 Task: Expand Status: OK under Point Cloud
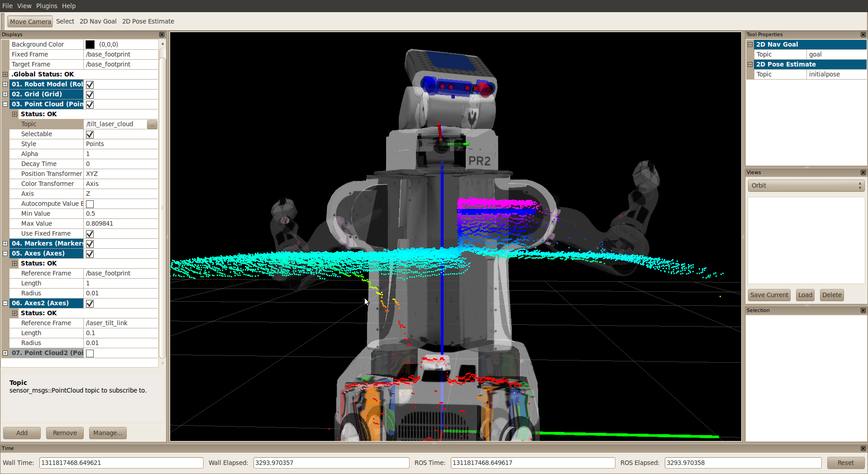pyautogui.click(x=14, y=114)
